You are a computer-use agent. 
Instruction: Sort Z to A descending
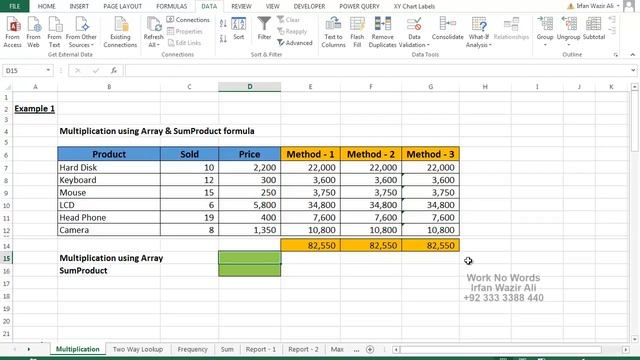223,39
